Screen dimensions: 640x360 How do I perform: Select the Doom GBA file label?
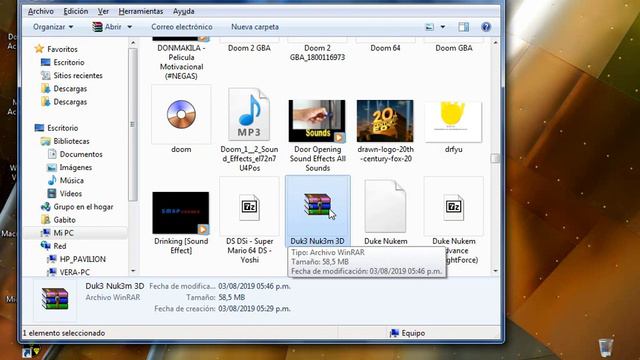click(x=453, y=48)
